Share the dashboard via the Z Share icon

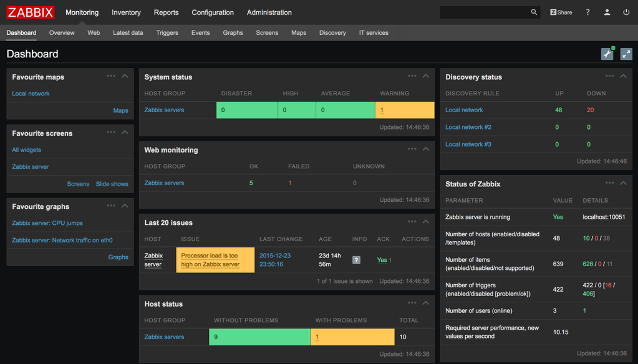coord(560,12)
